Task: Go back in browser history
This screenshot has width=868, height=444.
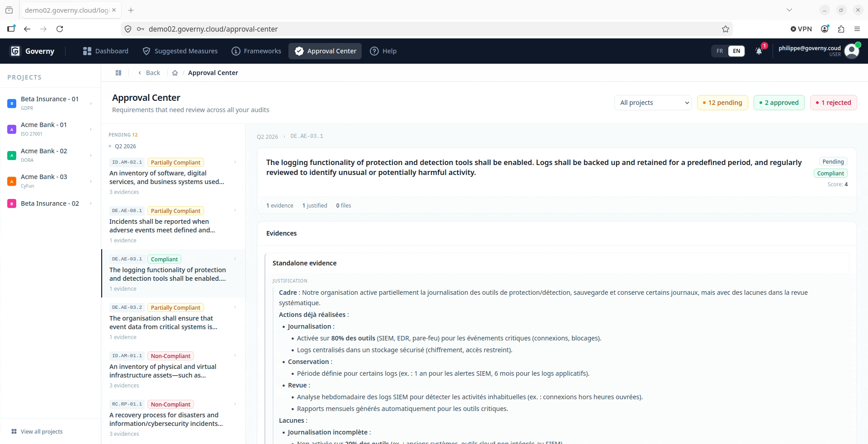Action: [x=27, y=29]
